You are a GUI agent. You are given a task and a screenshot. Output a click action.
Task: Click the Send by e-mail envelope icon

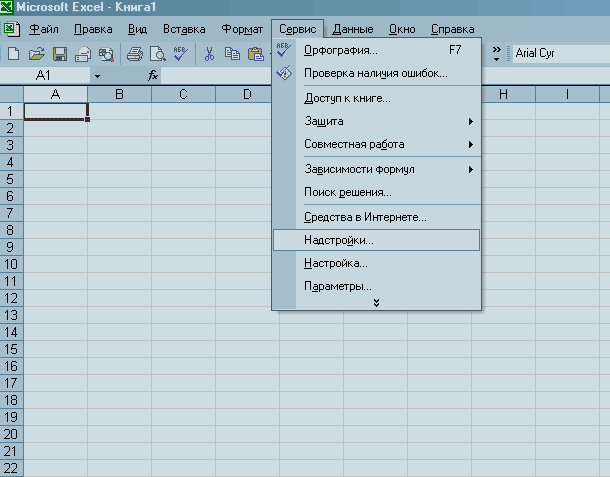coord(83,54)
